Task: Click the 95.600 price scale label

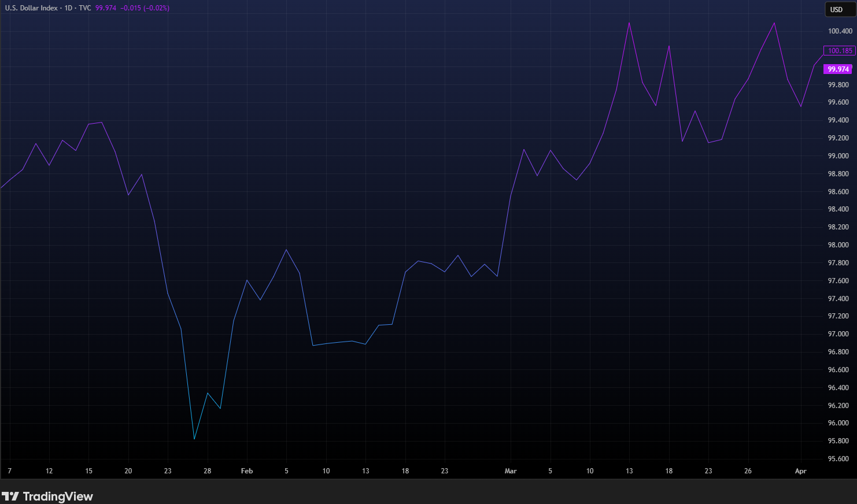Action: (838, 459)
